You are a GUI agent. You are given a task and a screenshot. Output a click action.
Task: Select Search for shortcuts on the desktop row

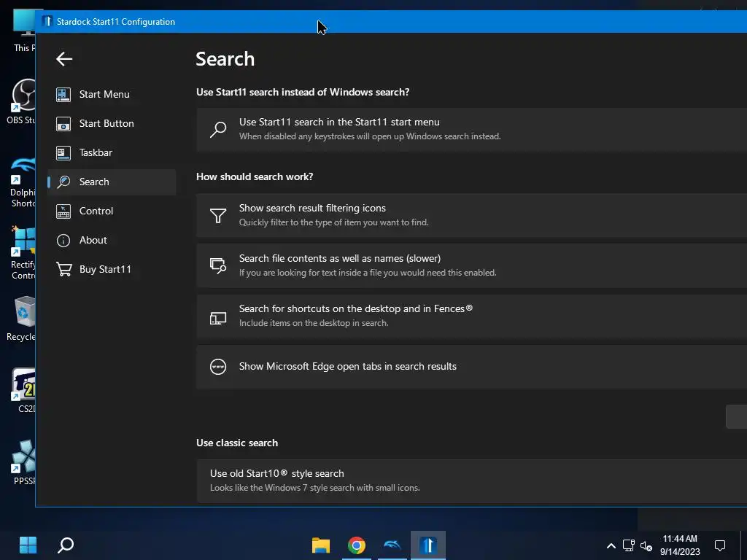click(x=472, y=316)
